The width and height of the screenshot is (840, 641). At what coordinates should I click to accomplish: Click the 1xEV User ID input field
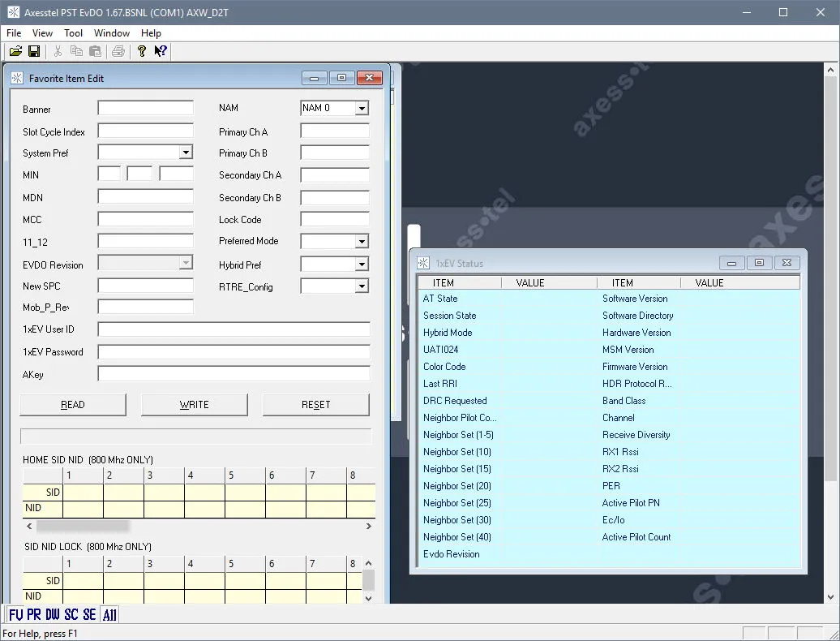coord(234,329)
